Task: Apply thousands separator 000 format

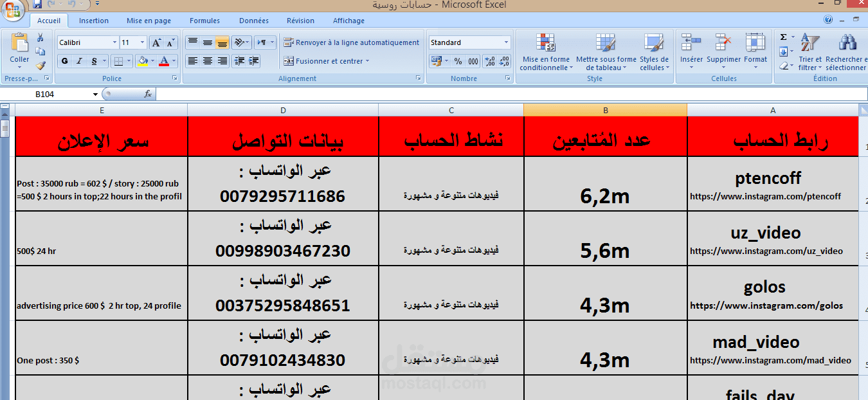Action: coord(473,61)
